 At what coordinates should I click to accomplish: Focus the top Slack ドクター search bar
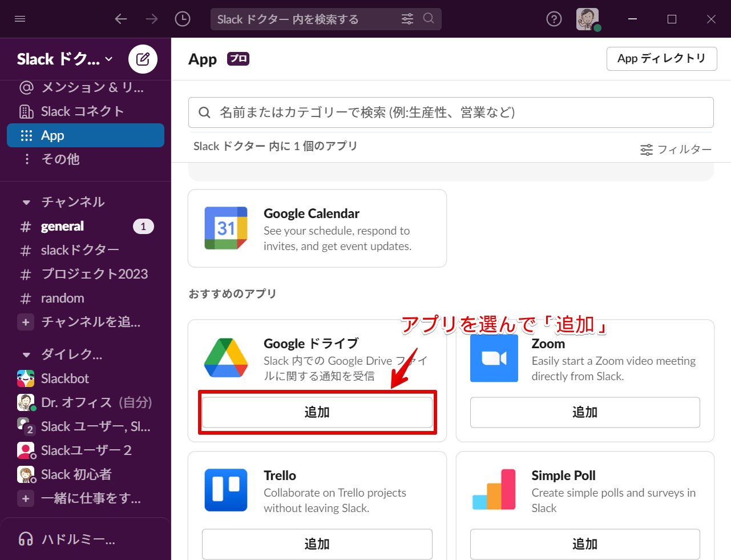[326, 19]
